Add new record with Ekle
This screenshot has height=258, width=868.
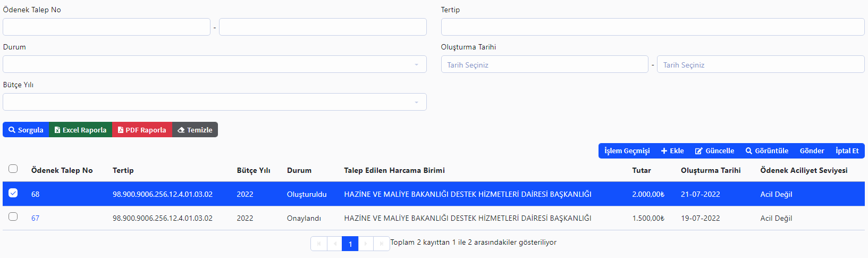click(x=672, y=151)
